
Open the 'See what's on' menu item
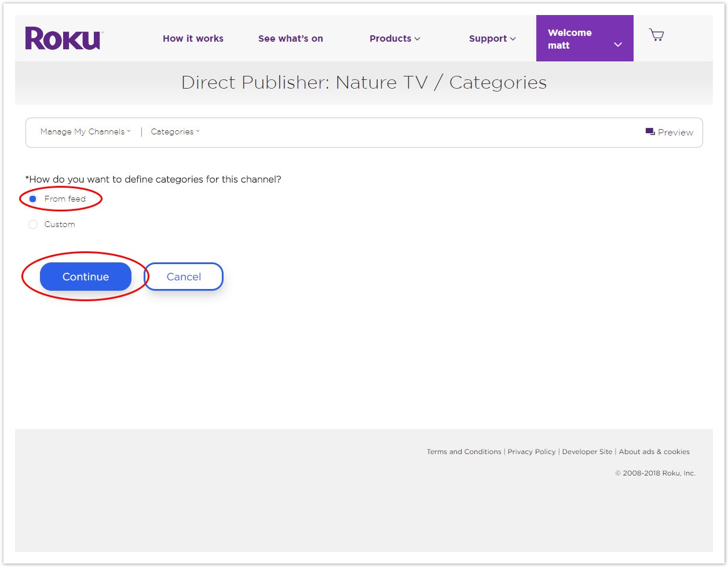(x=291, y=39)
